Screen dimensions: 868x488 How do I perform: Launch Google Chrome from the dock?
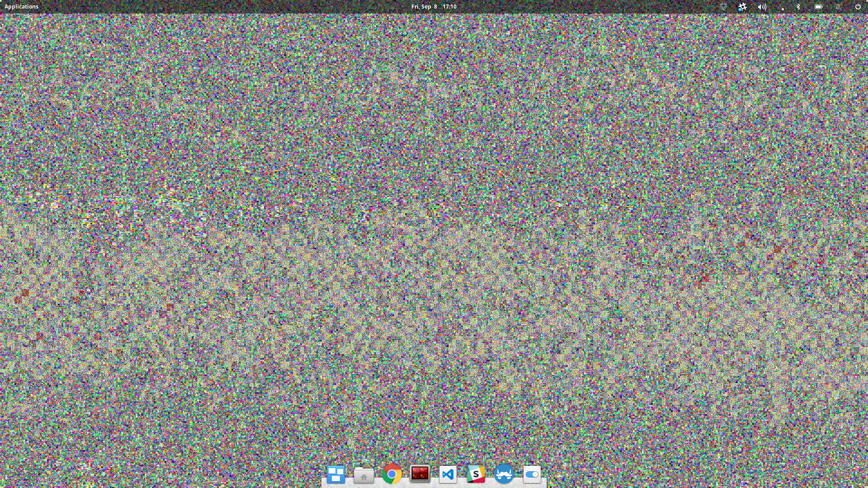(392, 474)
